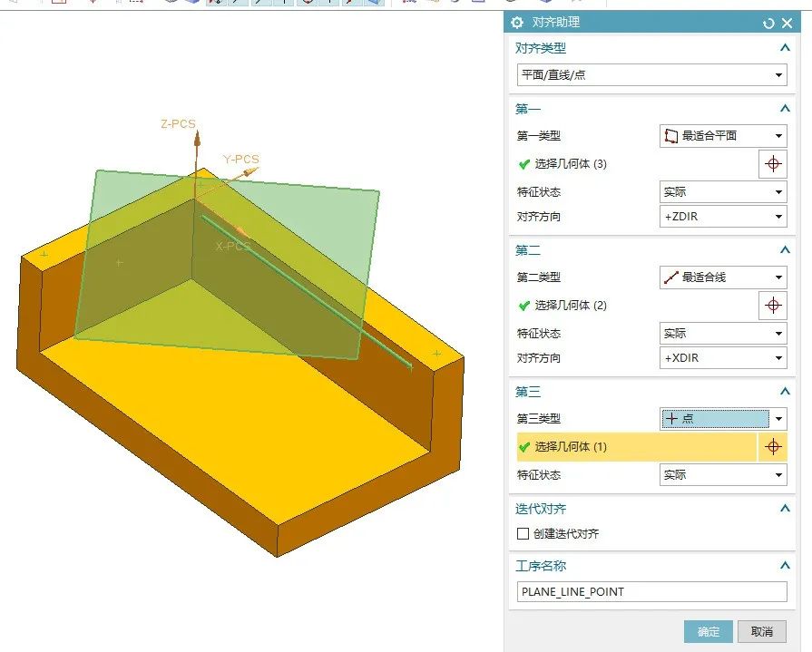The width and height of the screenshot is (812, 652).
Task: Collapse the 第二 section
Action: pos(785,250)
